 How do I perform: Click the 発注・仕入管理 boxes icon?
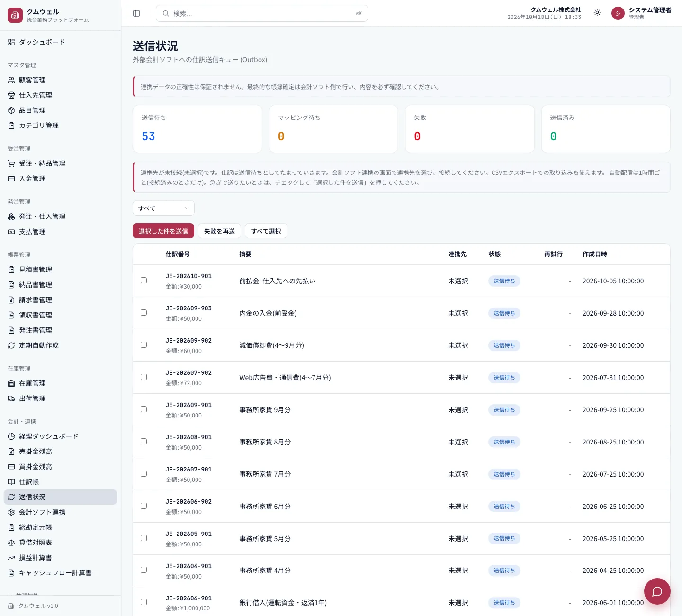coord(11,217)
